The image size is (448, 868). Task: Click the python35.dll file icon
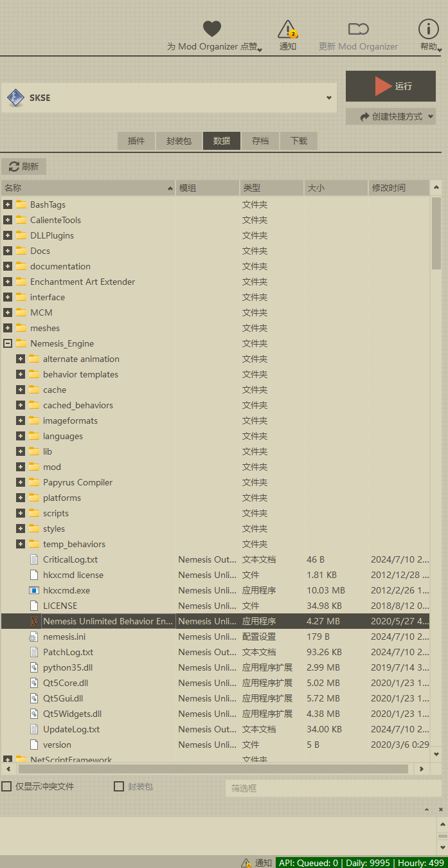pyautogui.click(x=34, y=667)
